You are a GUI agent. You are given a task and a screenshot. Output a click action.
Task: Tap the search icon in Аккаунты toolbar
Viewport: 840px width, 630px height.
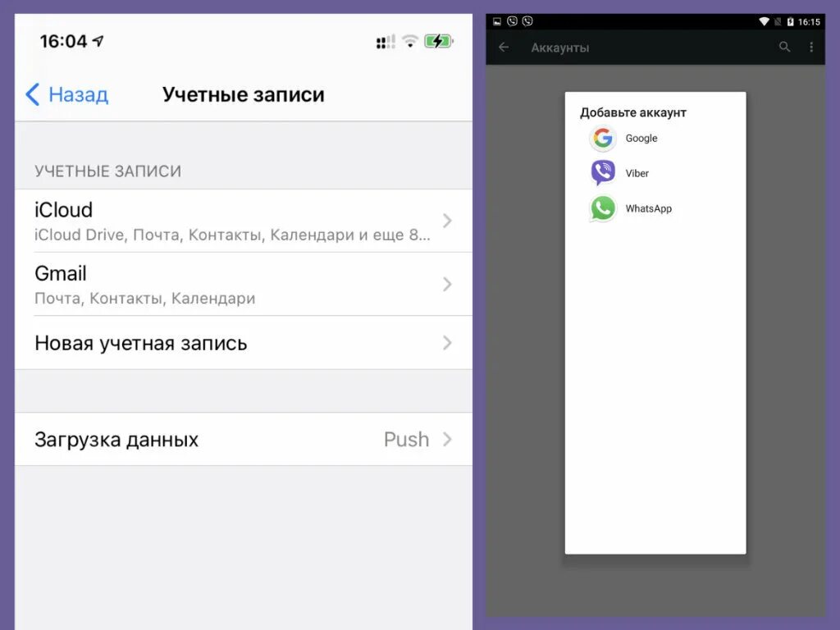coord(784,47)
